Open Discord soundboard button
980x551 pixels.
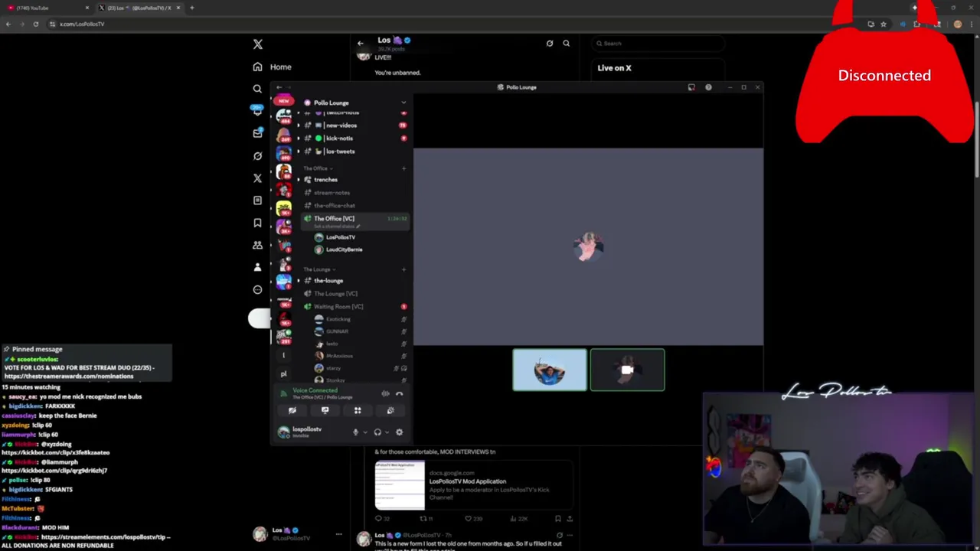click(x=390, y=411)
